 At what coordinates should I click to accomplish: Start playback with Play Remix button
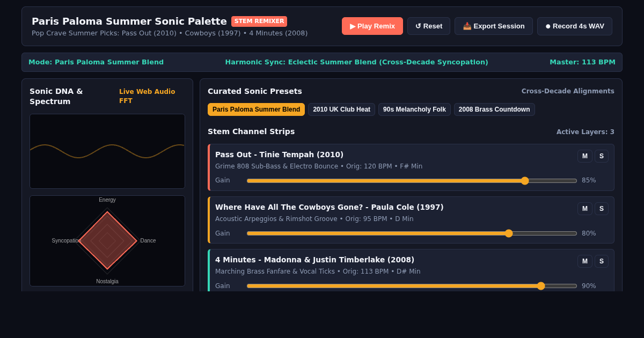(372, 26)
